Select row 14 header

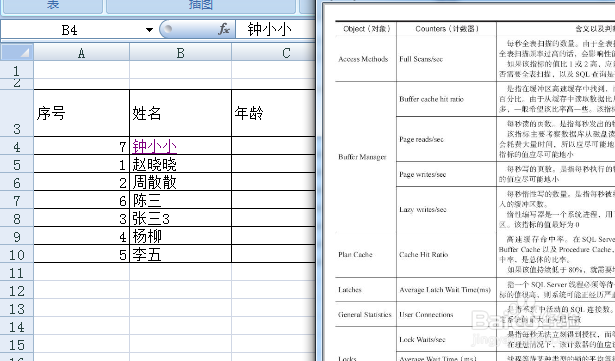pos(16,326)
